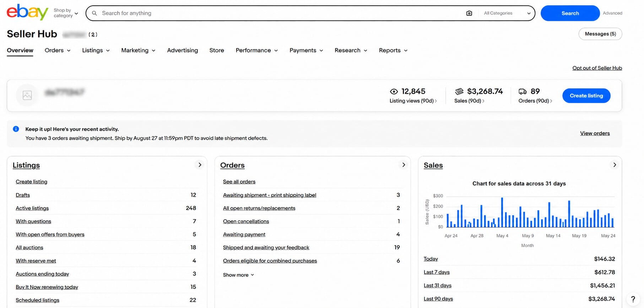The height and width of the screenshot is (308, 644).
Task: Focus the Search for anything field
Action: pyautogui.click(x=281, y=13)
